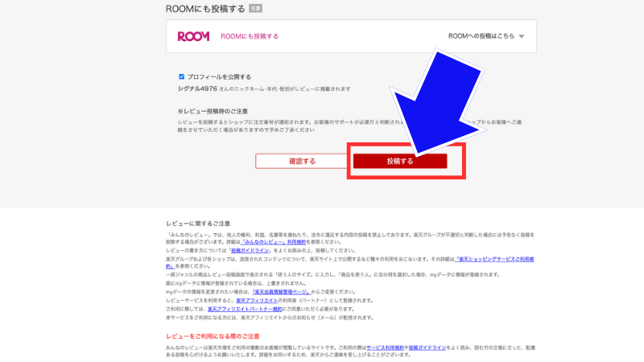Click the ROOMへの投稿はこちら label text
Image resolution: width=644 pixels, height=362 pixels.
tap(481, 36)
